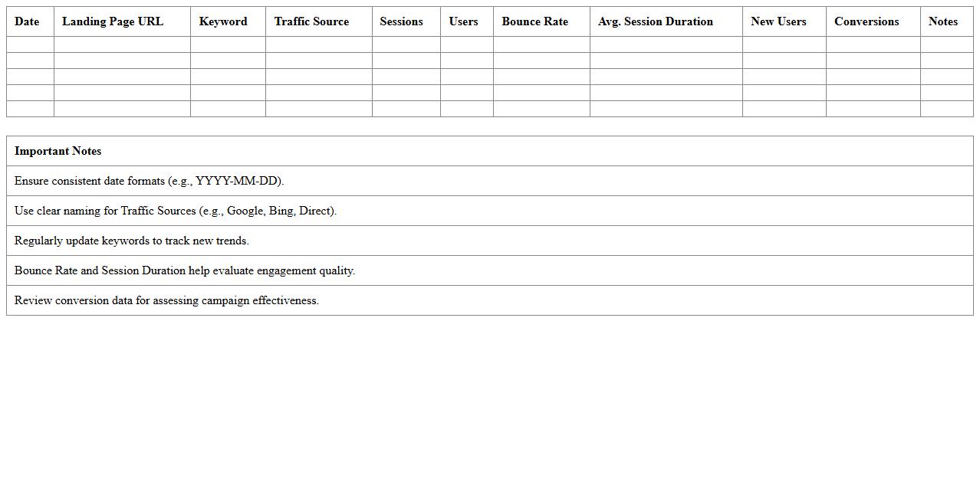Viewport: 980px width, 498px height.
Task: Select the regularly update keywords note
Action: coord(132,241)
